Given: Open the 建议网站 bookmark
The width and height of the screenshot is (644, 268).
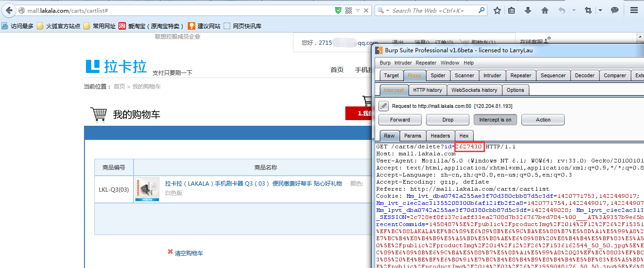Looking at the screenshot, I should click(204, 26).
